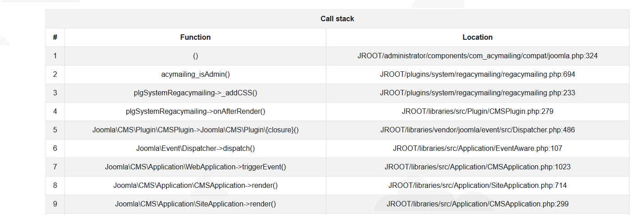Image resolution: width=644 pixels, height=215 pixels.
Task: Click the "Call stack" table title
Action: tap(337, 19)
